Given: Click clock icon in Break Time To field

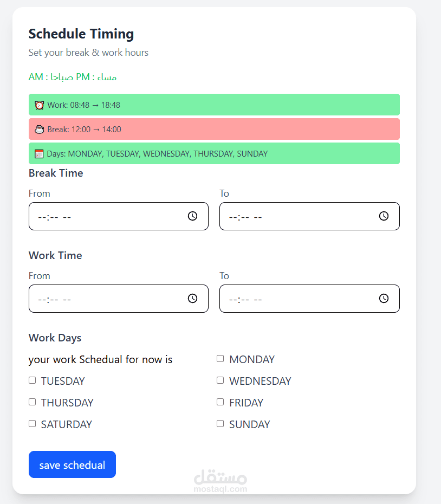Looking at the screenshot, I should pyautogui.click(x=384, y=216).
